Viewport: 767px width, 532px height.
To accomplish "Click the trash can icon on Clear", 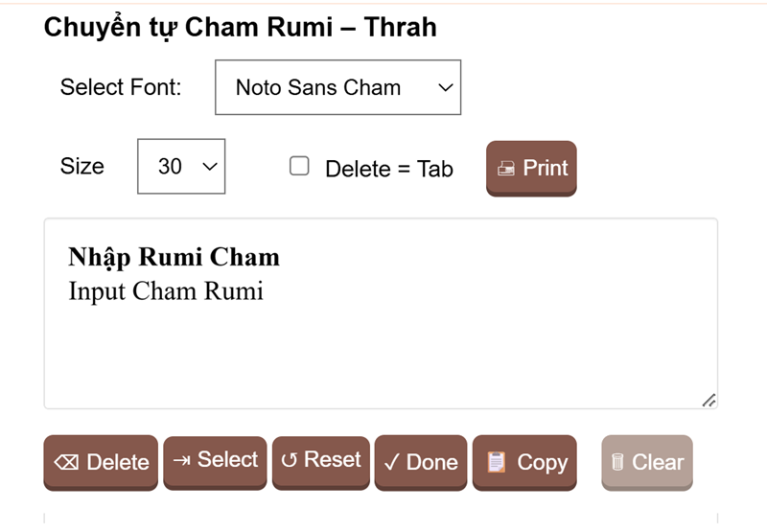I will [617, 462].
